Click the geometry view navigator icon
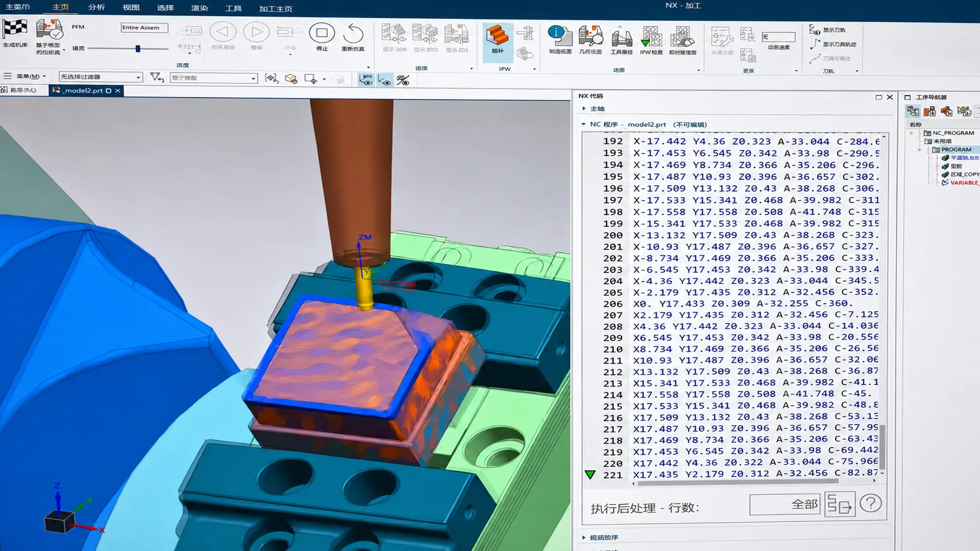Image resolution: width=980 pixels, height=551 pixels. coord(947,111)
